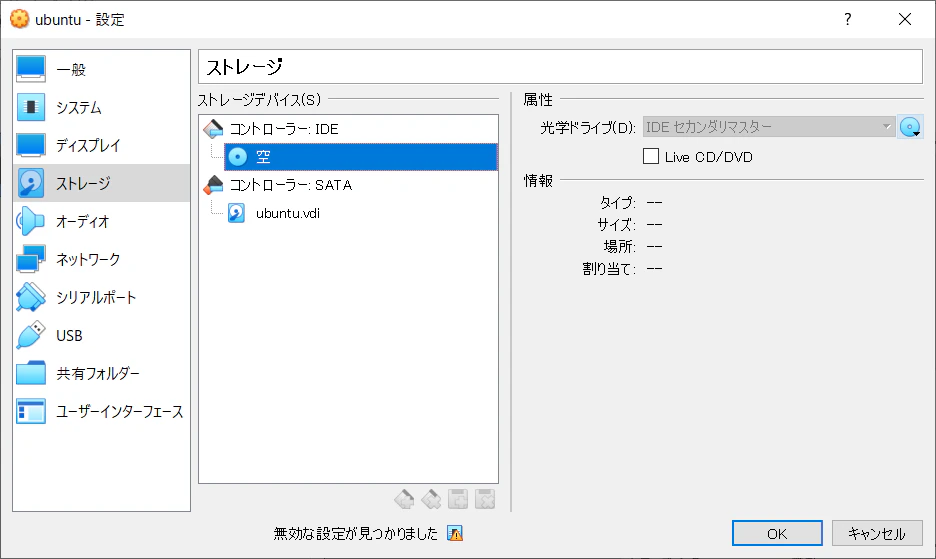Click the ユーザーインターフェース window icon
936x559 pixels.
(31, 411)
